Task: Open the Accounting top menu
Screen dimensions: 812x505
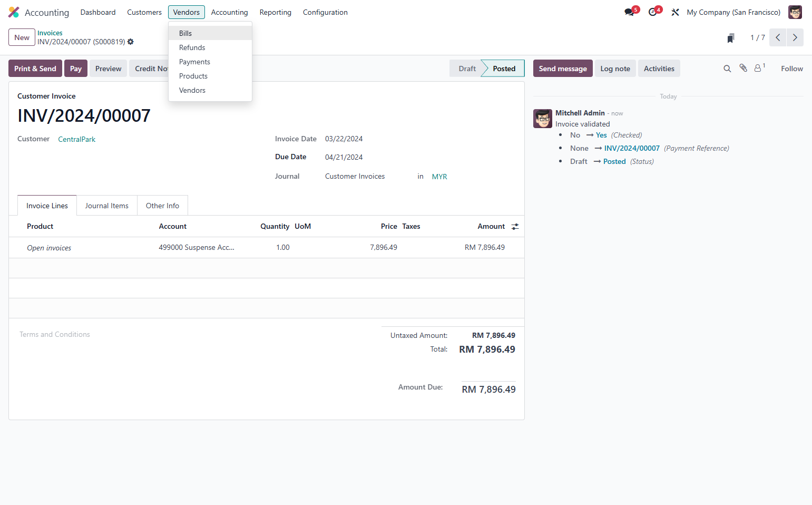Action: [229, 12]
